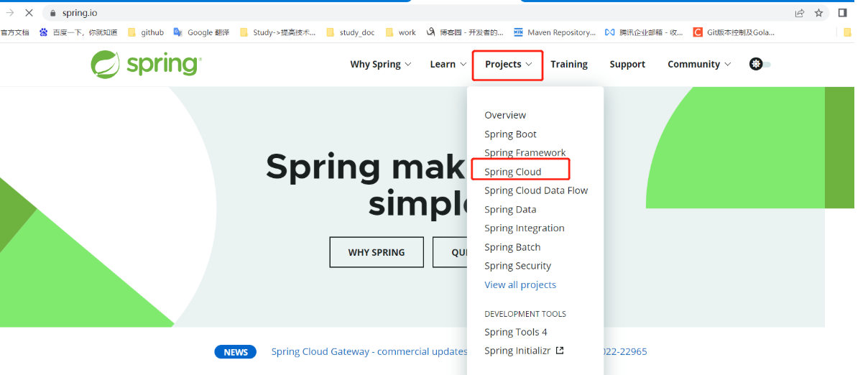
Task: Collapse the Projects dropdown menu
Action: click(508, 64)
